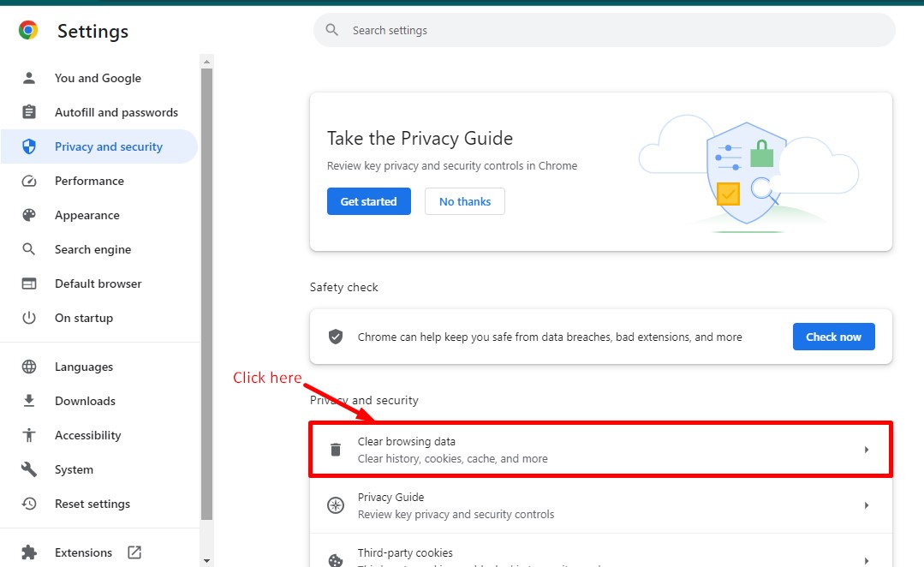Click the Search settings input field

coord(605,30)
